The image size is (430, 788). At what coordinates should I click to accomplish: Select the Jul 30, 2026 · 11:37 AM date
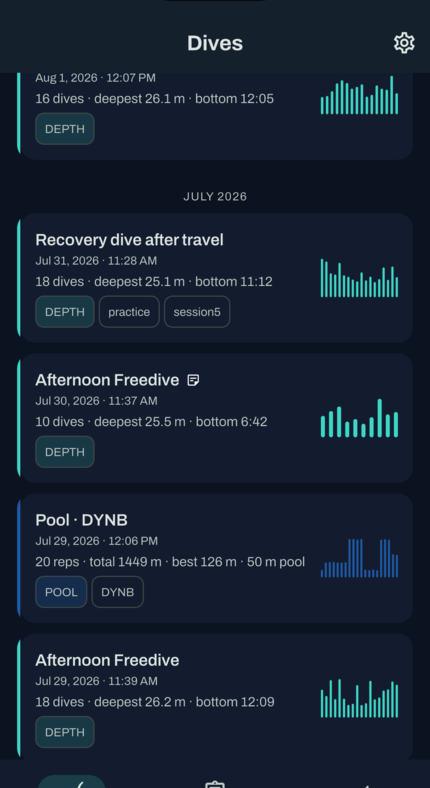click(96, 401)
